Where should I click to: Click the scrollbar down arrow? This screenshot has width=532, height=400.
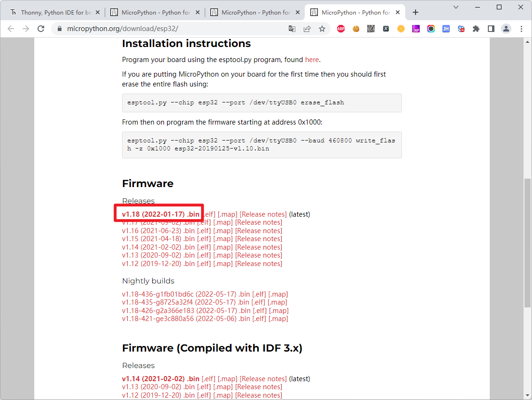pos(527,395)
